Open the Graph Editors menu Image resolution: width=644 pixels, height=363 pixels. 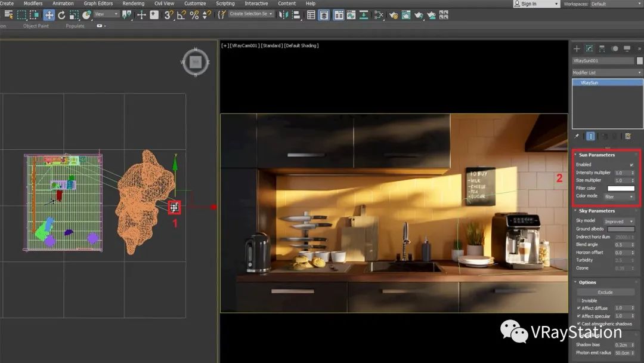(98, 4)
